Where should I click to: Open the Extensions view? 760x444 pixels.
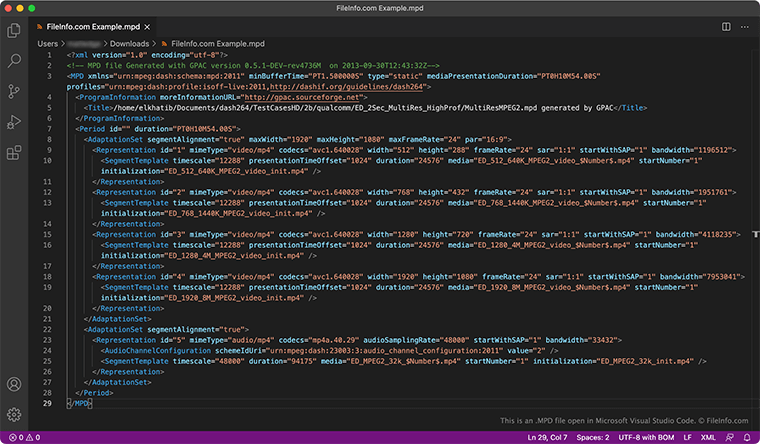point(14,153)
